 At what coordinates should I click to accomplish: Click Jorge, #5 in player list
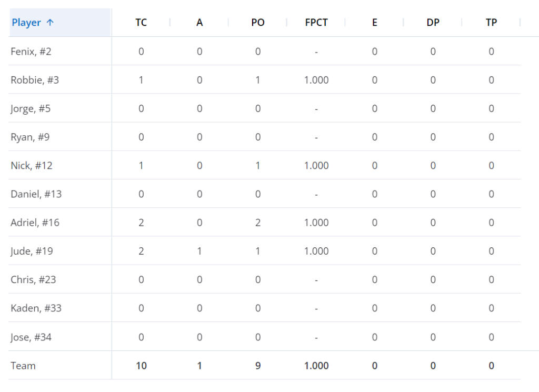(x=31, y=108)
